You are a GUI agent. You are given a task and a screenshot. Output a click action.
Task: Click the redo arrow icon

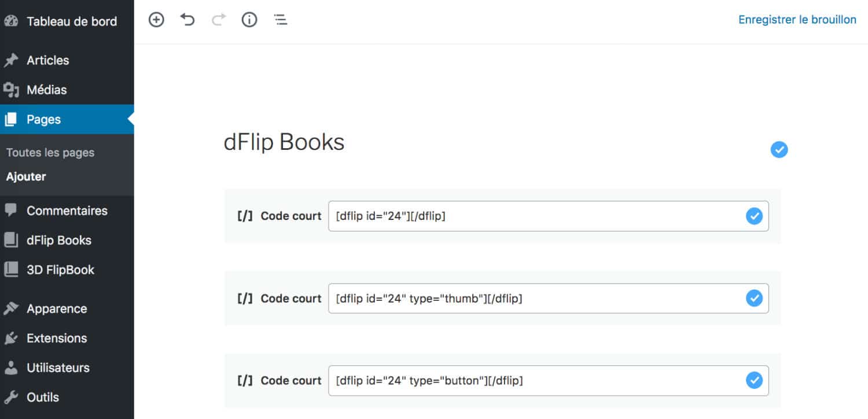click(219, 20)
